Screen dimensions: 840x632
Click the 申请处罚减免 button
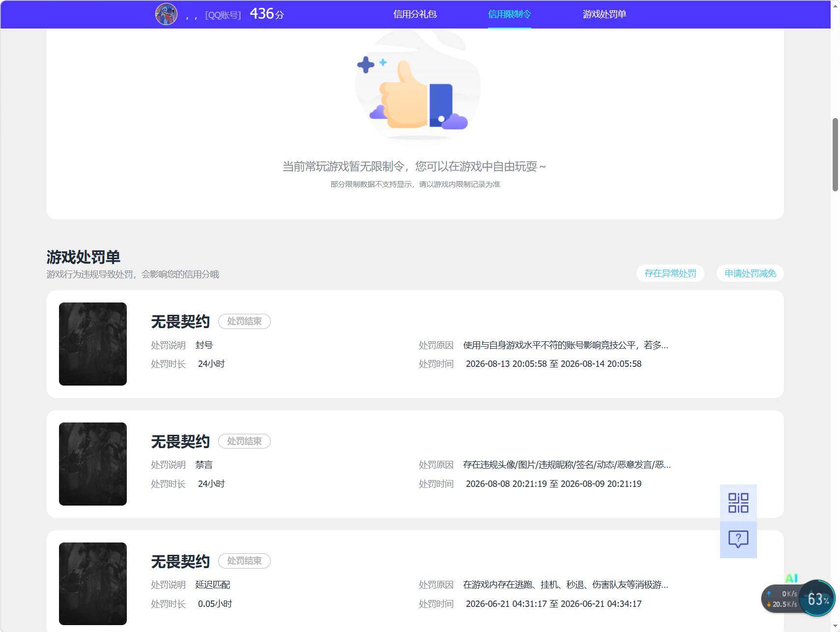point(750,273)
